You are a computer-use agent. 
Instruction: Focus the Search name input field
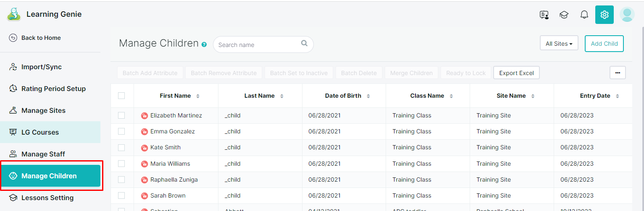pyautogui.click(x=257, y=45)
